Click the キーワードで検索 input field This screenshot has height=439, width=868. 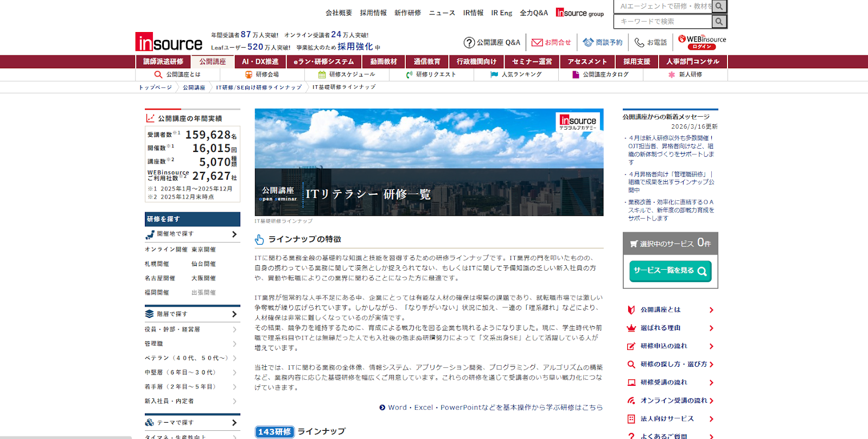(663, 22)
